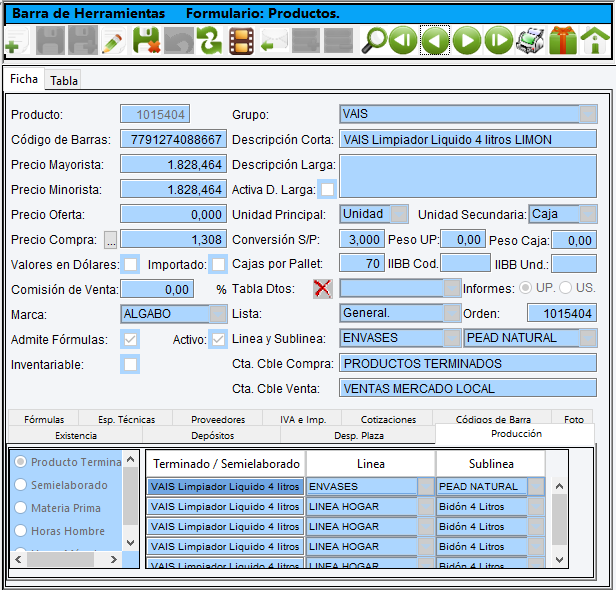The width and height of the screenshot is (616, 590).
Task: Click the home icon in toolbar
Action: [595, 41]
